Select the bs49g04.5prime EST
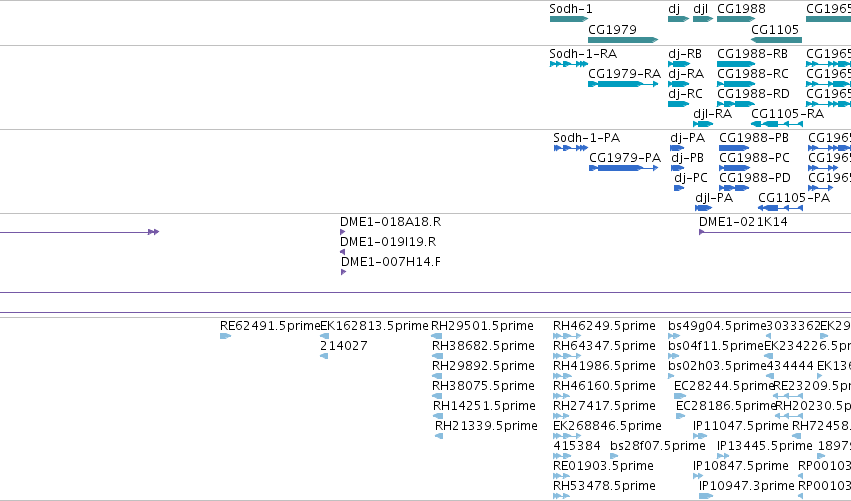Screen dimensions: 851x501 [x=674, y=337]
